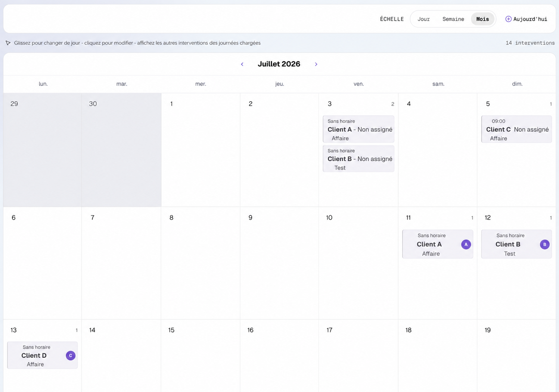Click the count badge 1 on the 11th
This screenshot has height=392, width=559.
(x=472, y=218)
